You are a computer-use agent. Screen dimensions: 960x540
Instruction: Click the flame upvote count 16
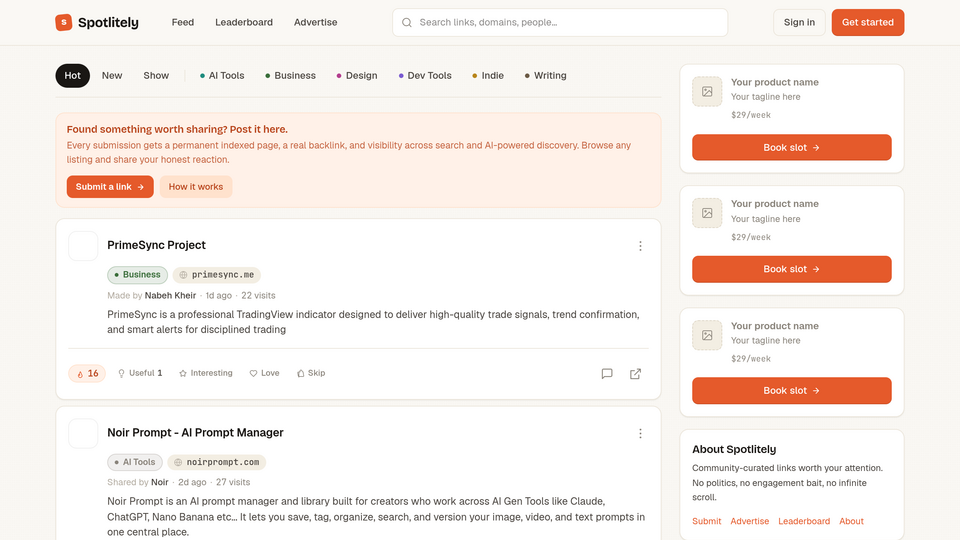click(x=87, y=373)
